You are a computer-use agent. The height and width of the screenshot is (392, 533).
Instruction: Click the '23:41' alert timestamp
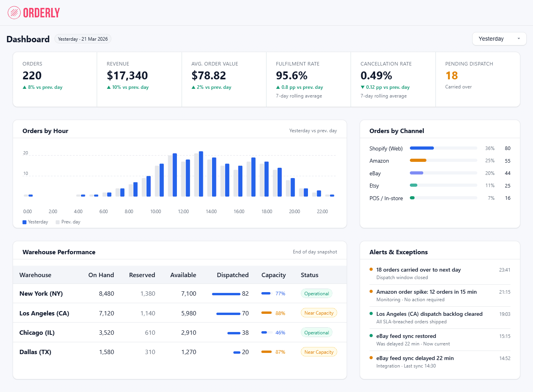pos(505,270)
